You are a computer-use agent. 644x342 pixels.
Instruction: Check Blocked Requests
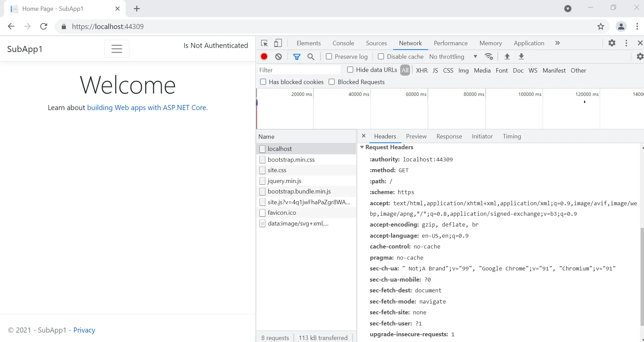click(x=332, y=82)
